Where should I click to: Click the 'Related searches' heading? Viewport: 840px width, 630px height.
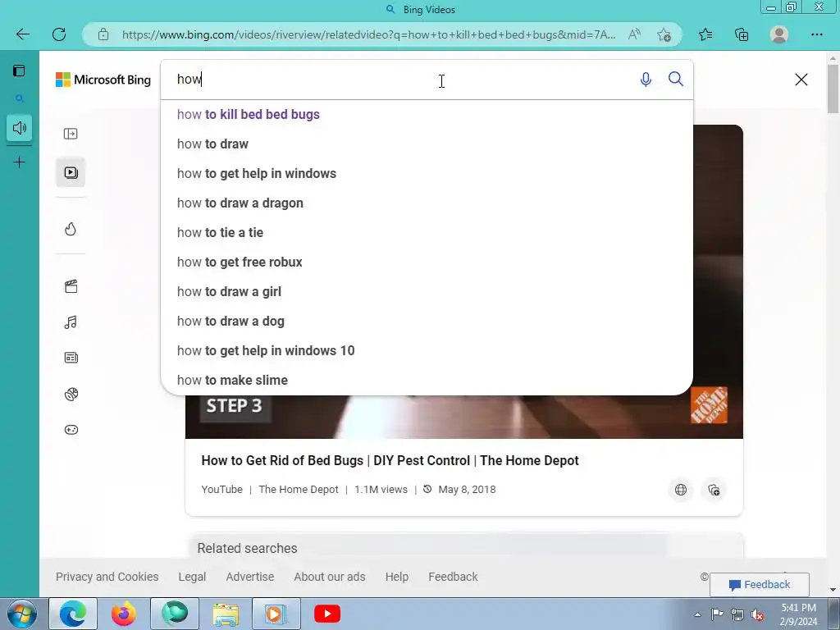(x=247, y=548)
